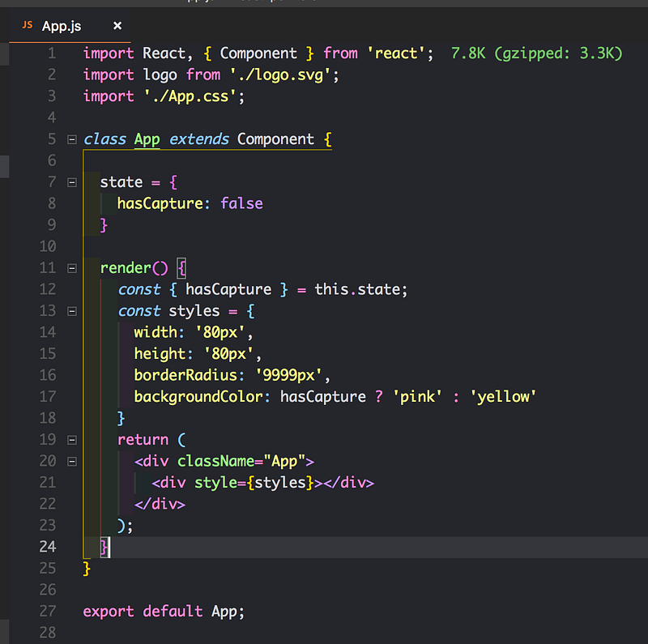Click the 'return' keyword on line 19
This screenshot has width=648, height=644.
coord(143,440)
